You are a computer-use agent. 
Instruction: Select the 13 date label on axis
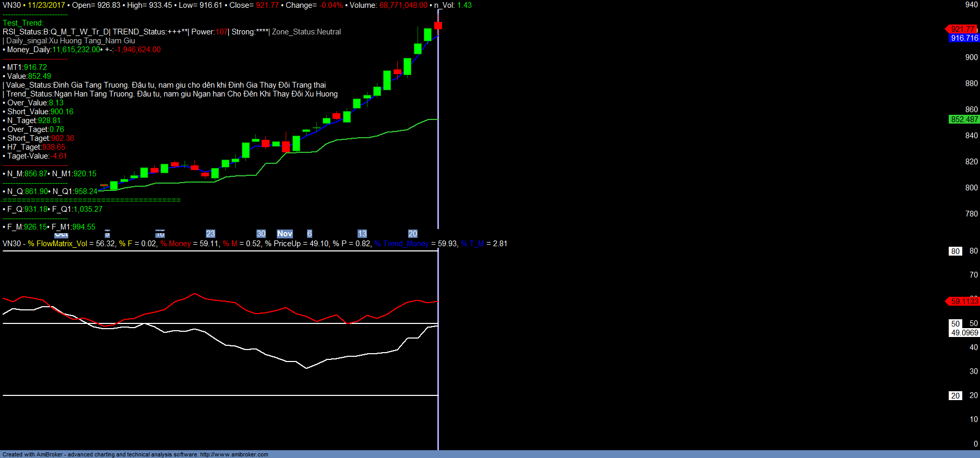pos(362,234)
